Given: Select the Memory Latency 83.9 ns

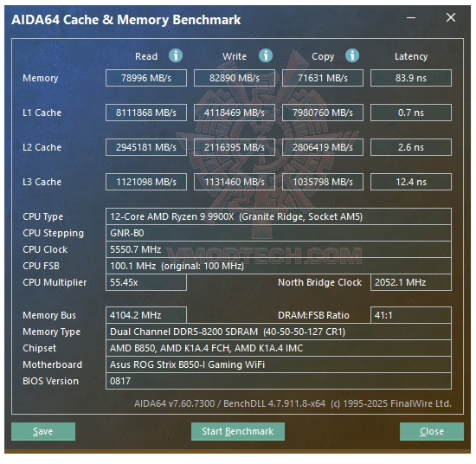Looking at the screenshot, I should click(411, 78).
